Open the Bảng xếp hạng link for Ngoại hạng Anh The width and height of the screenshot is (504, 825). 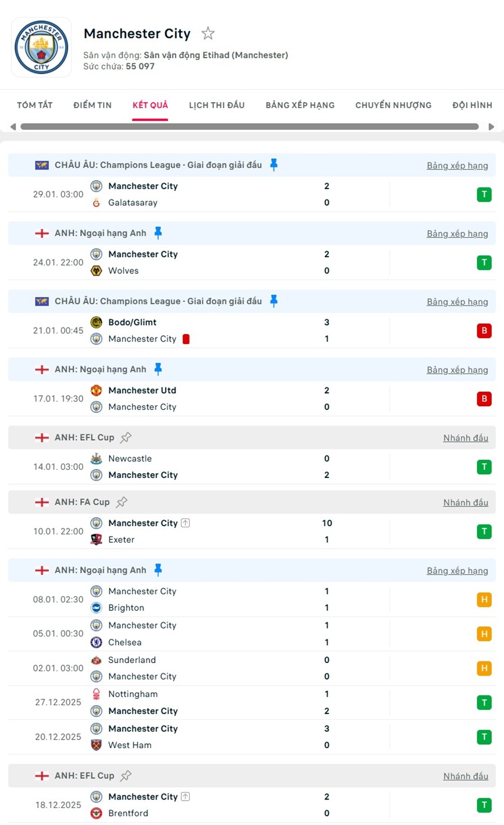[457, 233]
